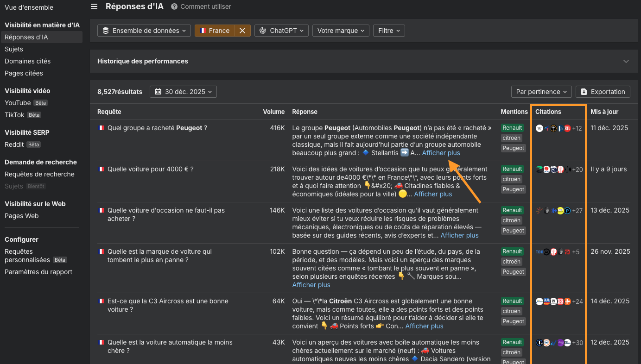Remove the France filter with the X
This screenshot has height=364, width=641.
click(242, 31)
